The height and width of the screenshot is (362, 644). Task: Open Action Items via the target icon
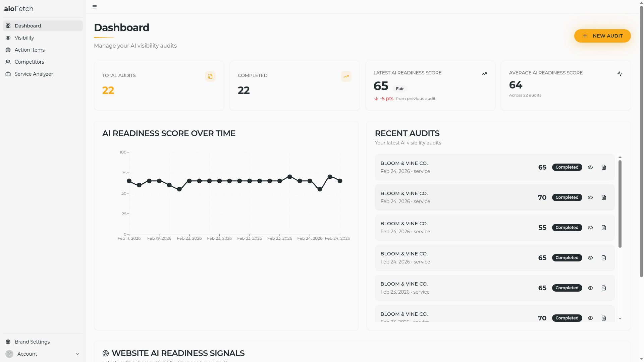(x=8, y=50)
